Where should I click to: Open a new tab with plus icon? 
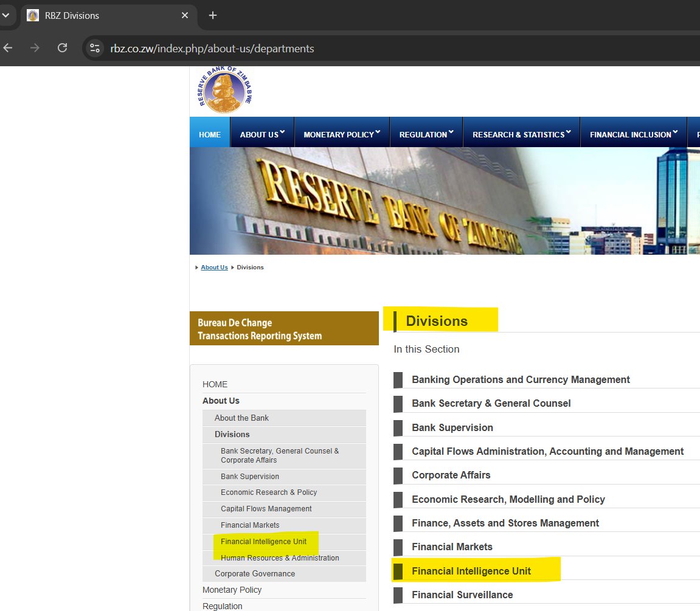[213, 16]
